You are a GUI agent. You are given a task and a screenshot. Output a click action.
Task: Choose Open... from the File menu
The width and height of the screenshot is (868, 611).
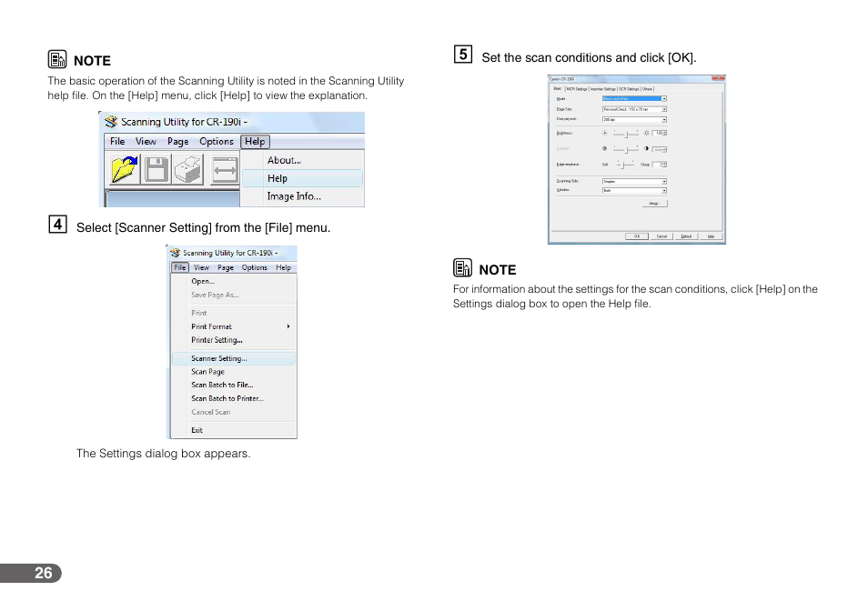coord(203,282)
